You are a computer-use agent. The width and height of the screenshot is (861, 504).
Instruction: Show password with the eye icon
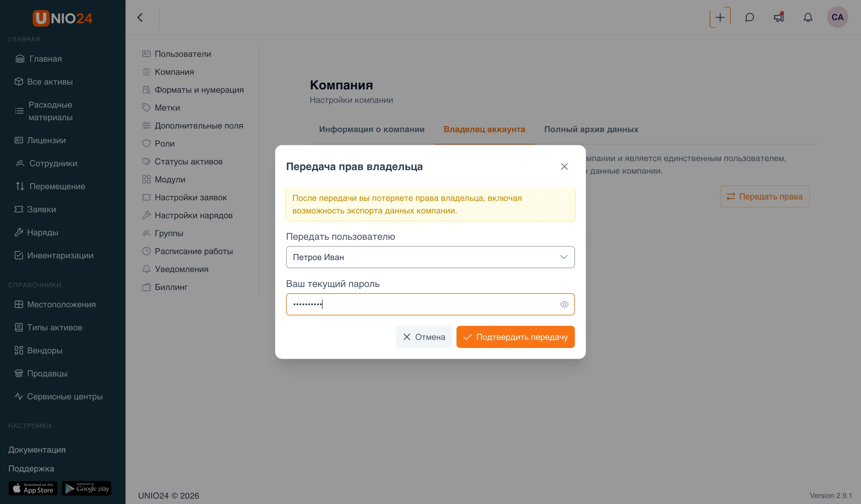(564, 304)
